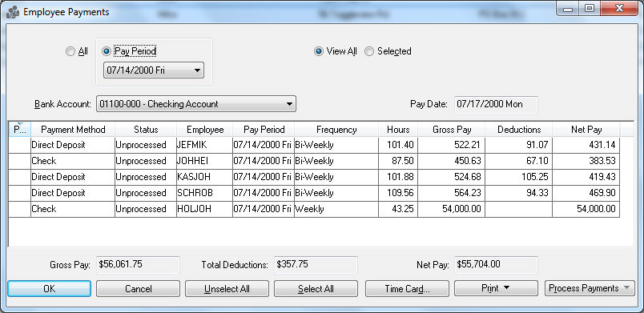Sort by the Frequency column header
Image resolution: width=644 pixels, height=313 pixels.
pyautogui.click(x=336, y=130)
